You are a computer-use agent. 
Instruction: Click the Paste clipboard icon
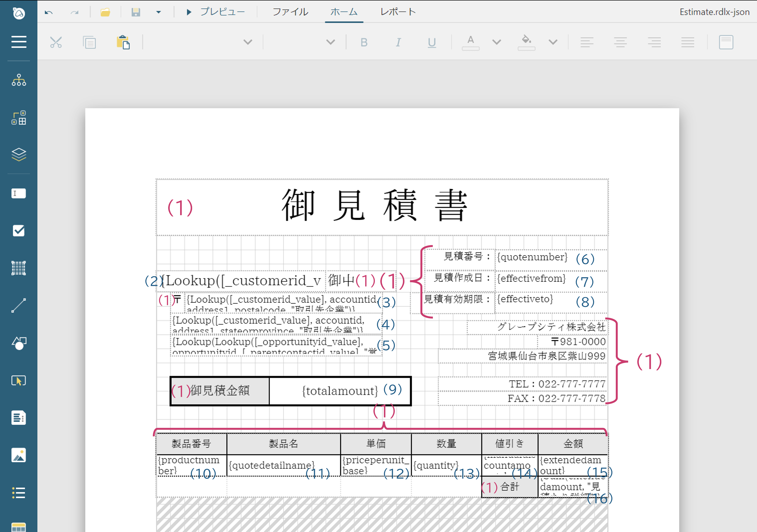click(x=123, y=42)
